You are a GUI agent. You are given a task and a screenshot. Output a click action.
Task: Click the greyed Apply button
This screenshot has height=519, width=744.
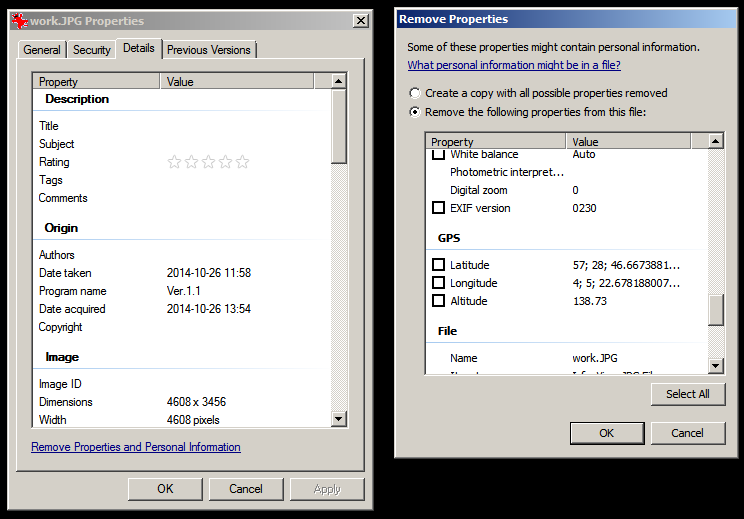coord(327,489)
